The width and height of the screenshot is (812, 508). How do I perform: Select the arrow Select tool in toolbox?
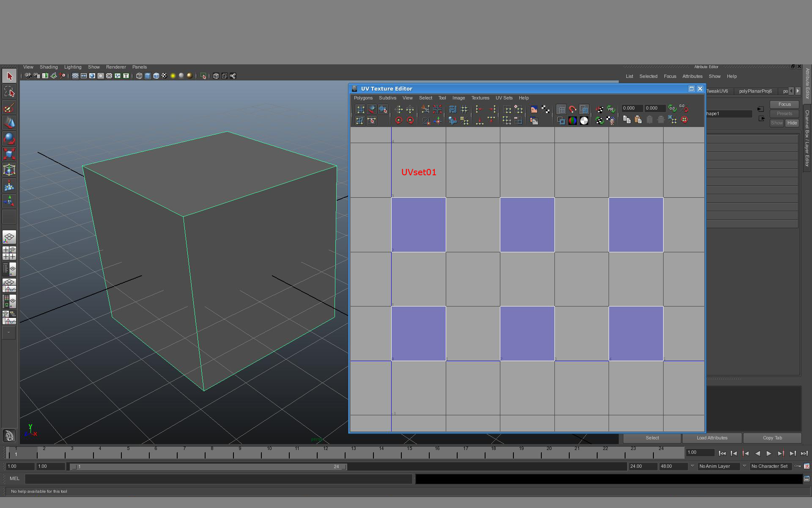[x=9, y=76]
